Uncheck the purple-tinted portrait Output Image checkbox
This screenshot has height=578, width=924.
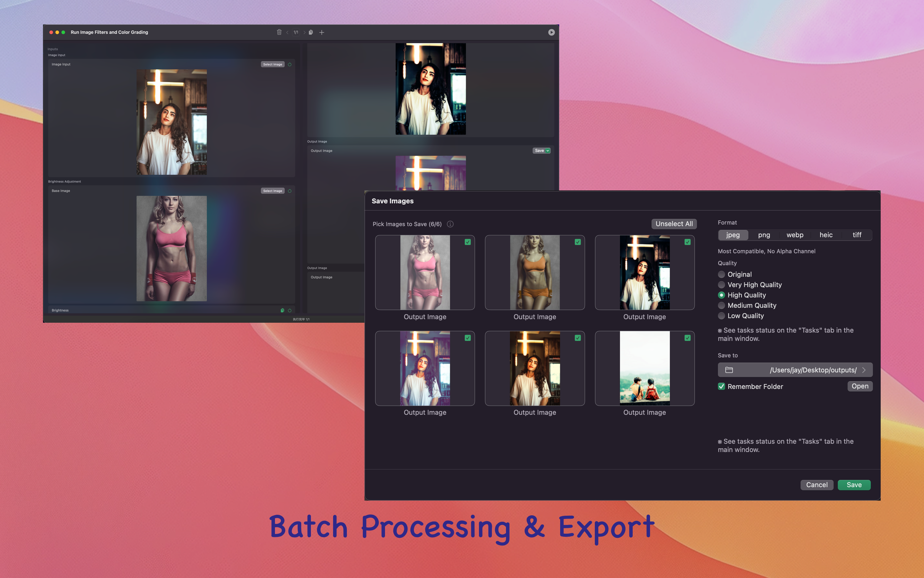click(x=468, y=338)
